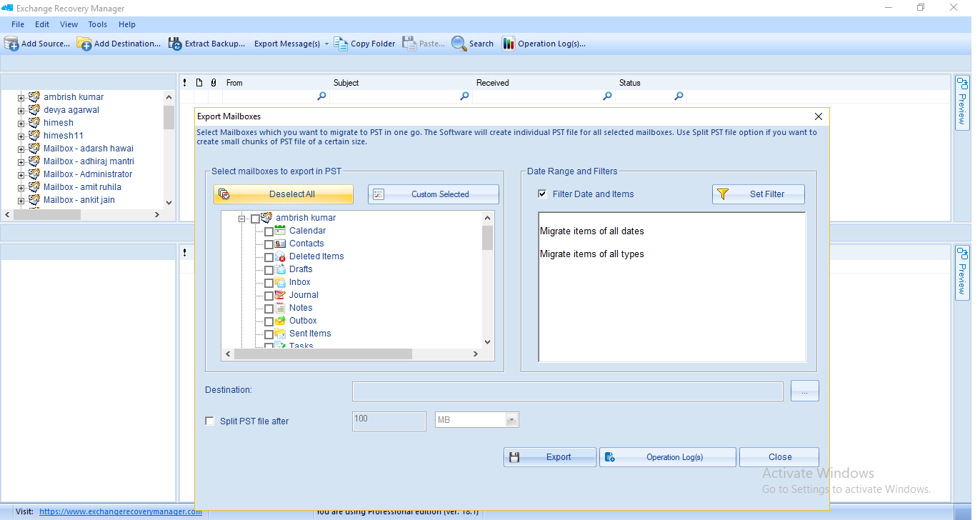Click the Add Source toolbar icon
The height and width of the screenshot is (520, 980).
tap(11, 44)
